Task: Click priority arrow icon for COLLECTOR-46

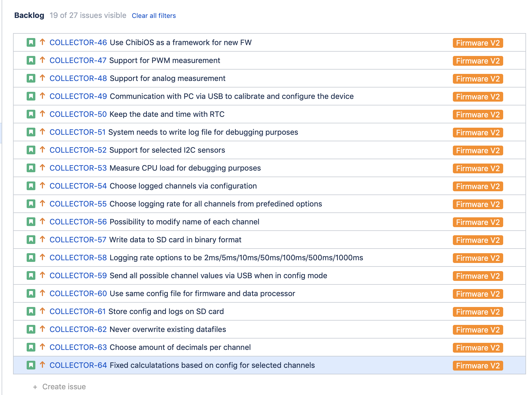Action: [x=42, y=42]
